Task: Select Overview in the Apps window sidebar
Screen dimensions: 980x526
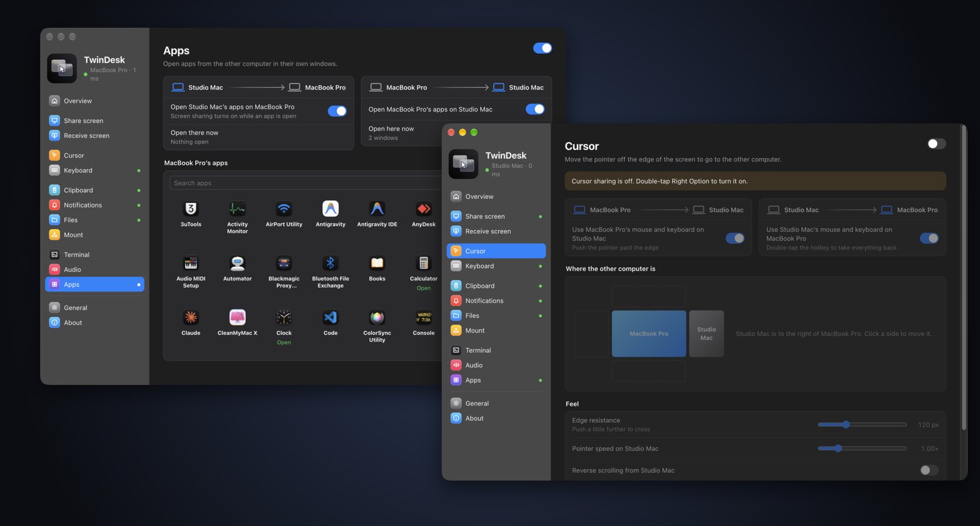Action: (94, 101)
